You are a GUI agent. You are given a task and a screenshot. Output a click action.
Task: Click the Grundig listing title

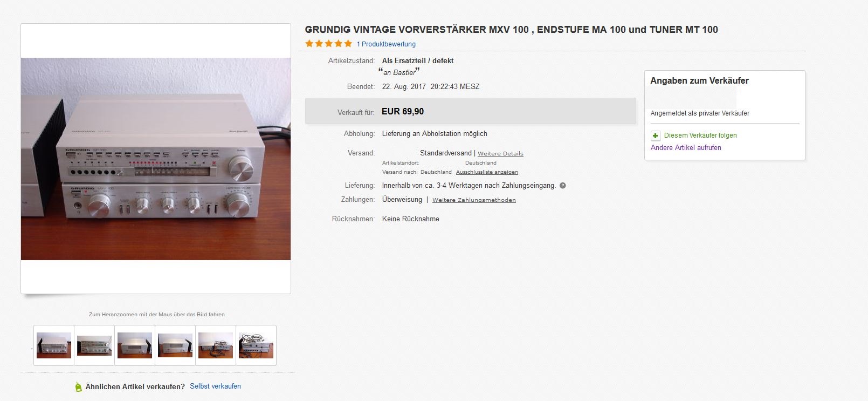pyautogui.click(x=511, y=30)
